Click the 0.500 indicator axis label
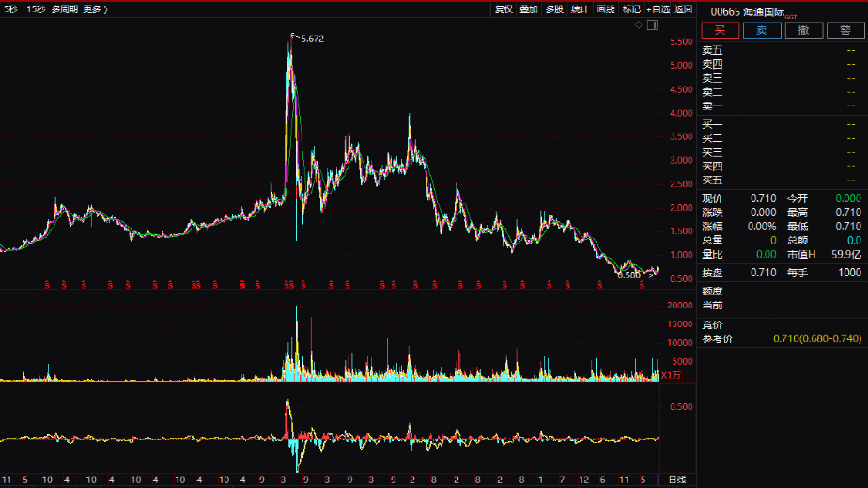868x488 pixels. click(681, 406)
